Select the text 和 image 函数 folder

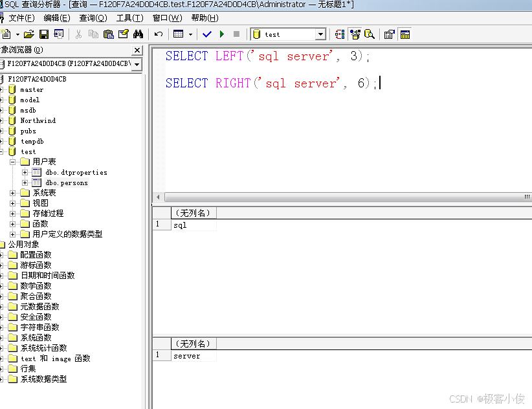click(55, 359)
